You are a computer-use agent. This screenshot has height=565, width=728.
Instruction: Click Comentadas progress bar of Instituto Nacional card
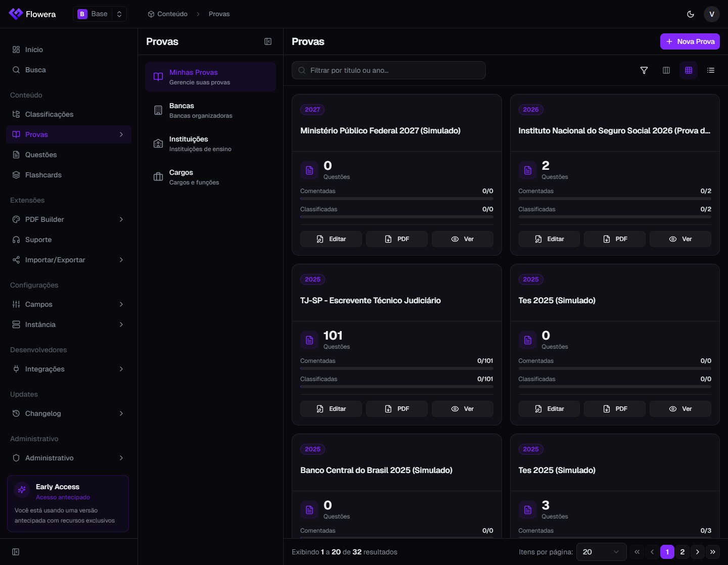(x=615, y=199)
